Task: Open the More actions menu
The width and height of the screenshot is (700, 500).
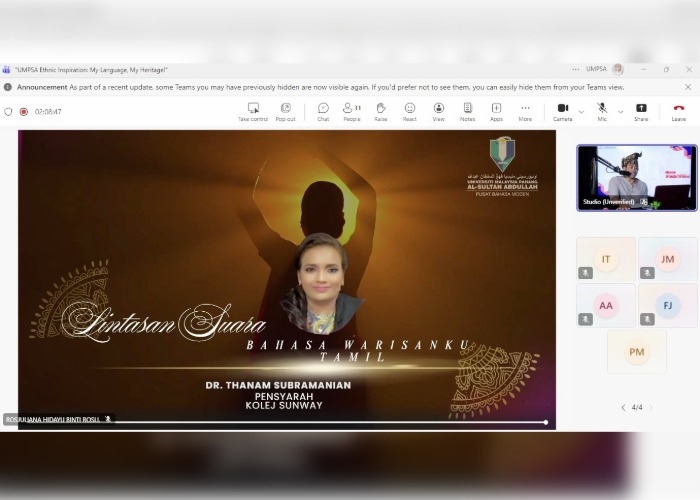Action: tap(525, 111)
